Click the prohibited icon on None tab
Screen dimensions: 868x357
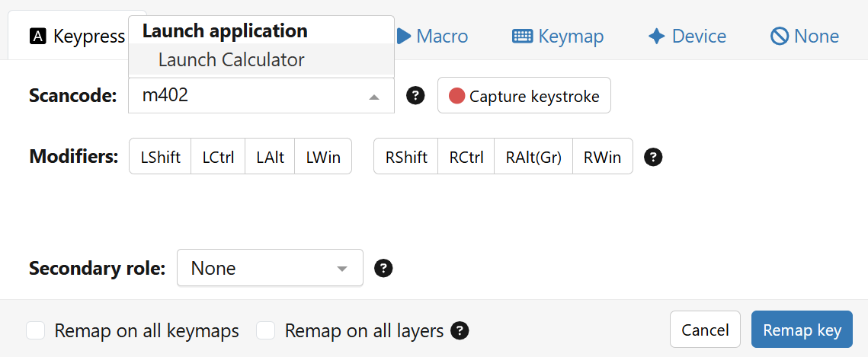click(x=779, y=36)
